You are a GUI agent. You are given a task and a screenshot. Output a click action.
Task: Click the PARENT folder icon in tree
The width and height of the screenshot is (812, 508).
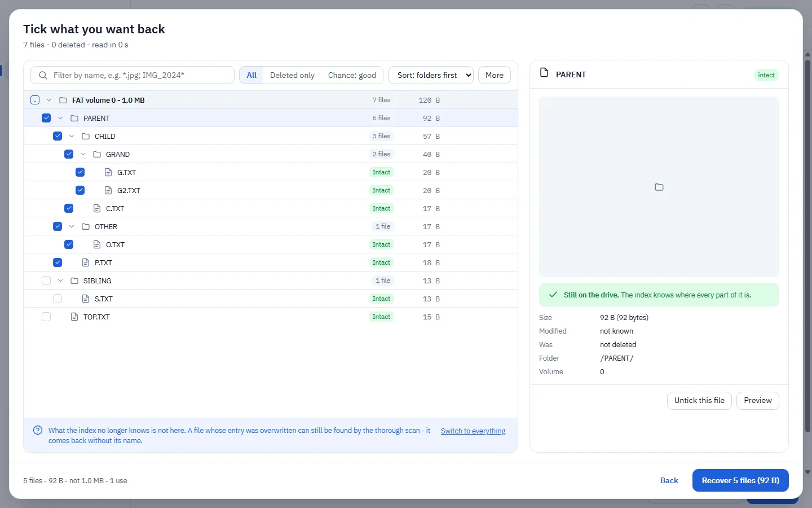coord(74,118)
